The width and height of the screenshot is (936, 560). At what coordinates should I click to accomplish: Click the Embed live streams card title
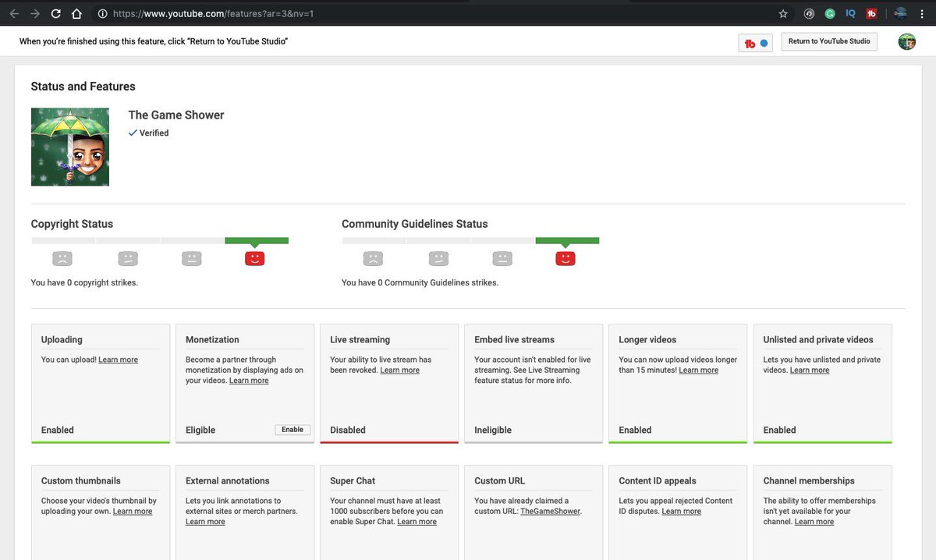pyautogui.click(x=514, y=339)
